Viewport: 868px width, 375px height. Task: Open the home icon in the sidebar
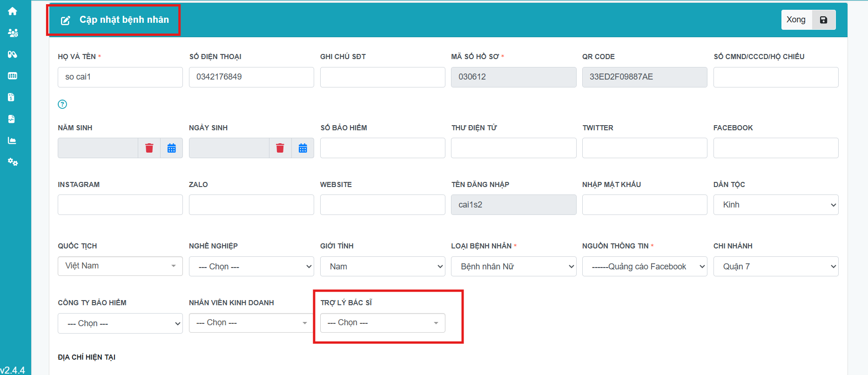[13, 11]
